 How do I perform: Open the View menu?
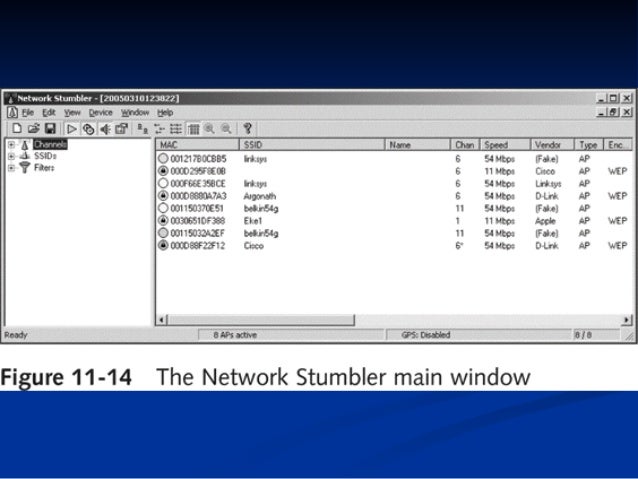(x=72, y=112)
